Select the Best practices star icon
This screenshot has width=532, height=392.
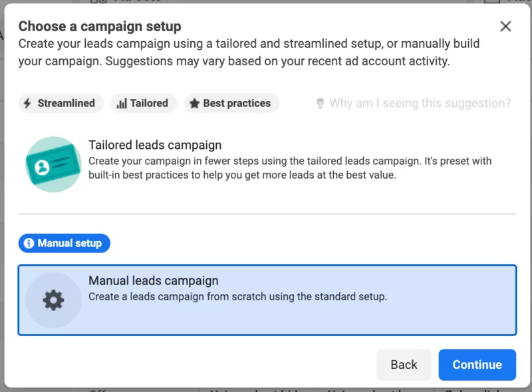click(x=195, y=103)
